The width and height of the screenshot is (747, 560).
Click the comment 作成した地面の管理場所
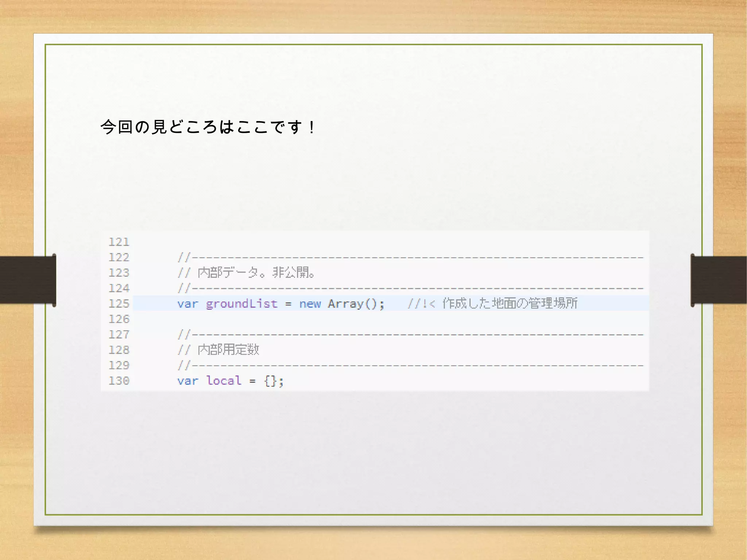pyautogui.click(x=510, y=303)
